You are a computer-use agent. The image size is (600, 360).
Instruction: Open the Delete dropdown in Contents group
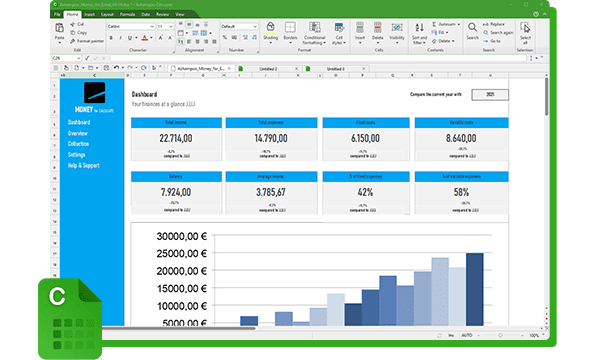[443, 41]
